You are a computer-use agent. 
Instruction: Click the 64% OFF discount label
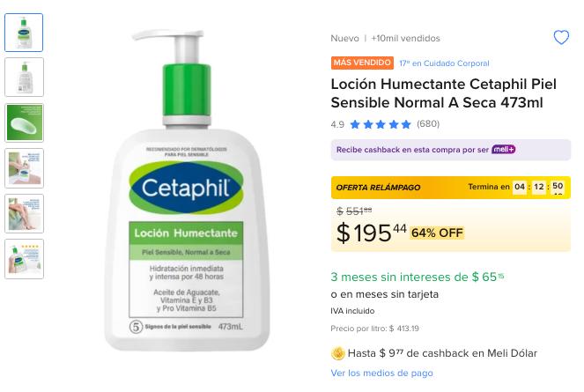click(x=437, y=233)
